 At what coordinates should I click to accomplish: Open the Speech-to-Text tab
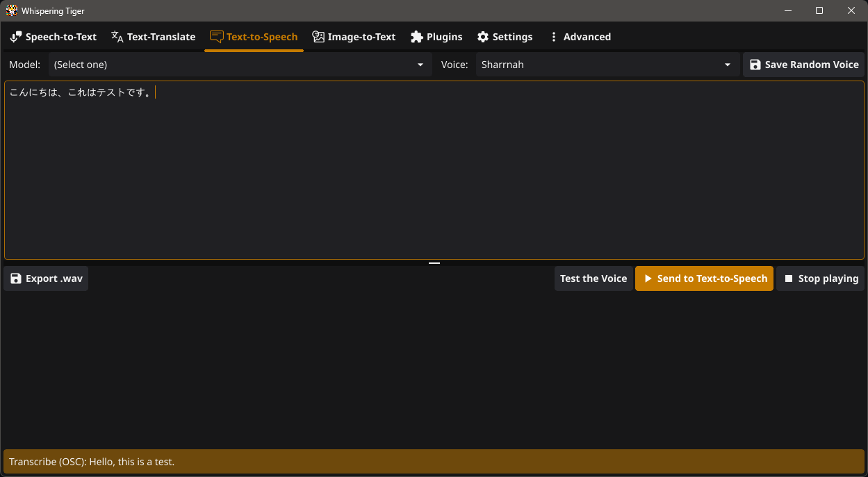pyautogui.click(x=54, y=37)
